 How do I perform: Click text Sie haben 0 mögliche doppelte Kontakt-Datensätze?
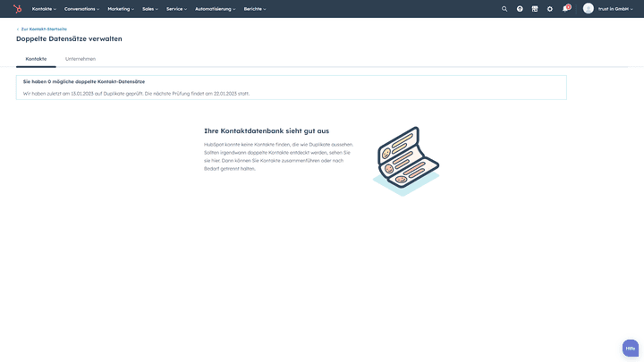[x=84, y=81]
